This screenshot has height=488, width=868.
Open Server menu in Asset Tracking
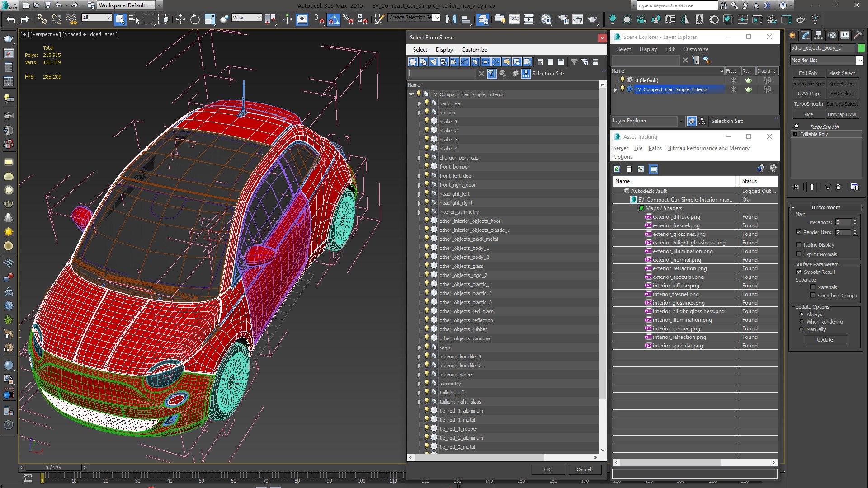point(620,148)
